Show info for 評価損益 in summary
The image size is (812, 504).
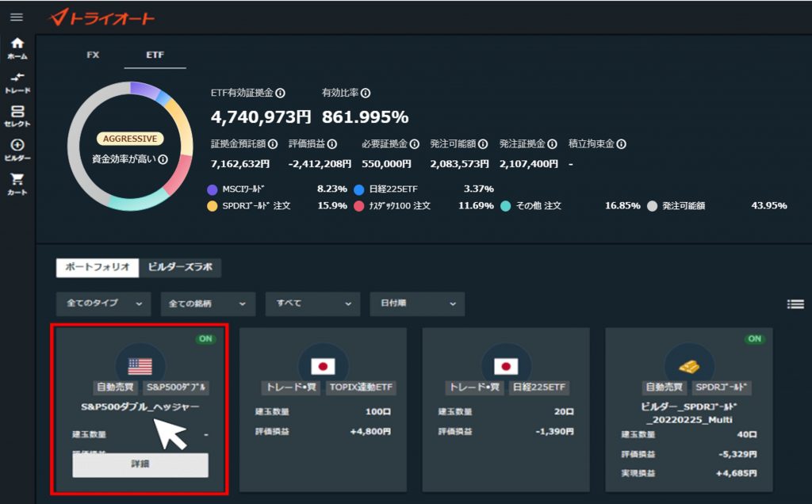click(332, 144)
